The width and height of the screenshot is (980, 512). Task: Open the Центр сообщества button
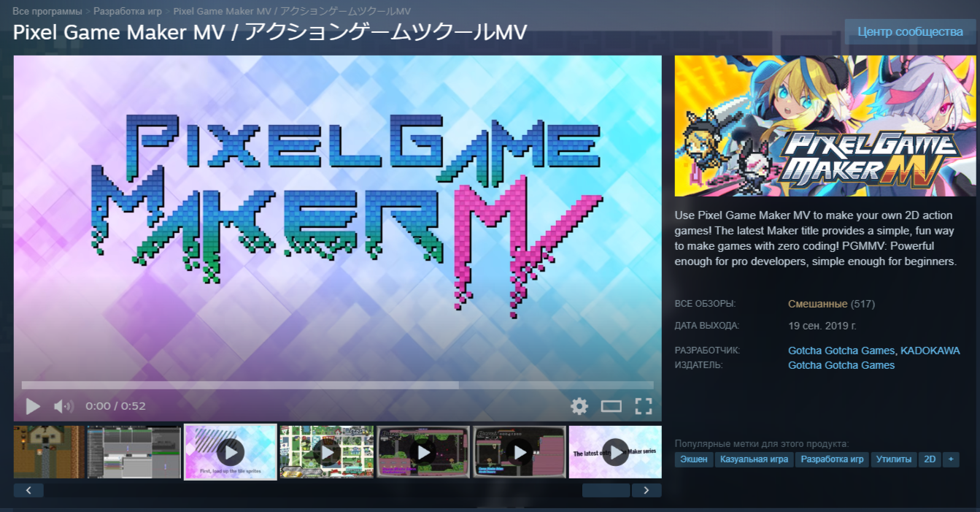pyautogui.click(x=910, y=31)
